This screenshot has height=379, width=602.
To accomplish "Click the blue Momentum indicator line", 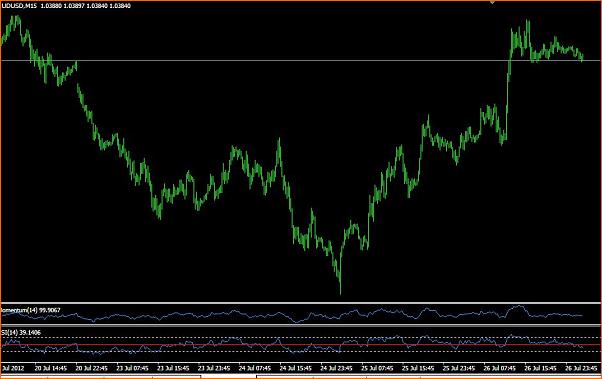I will [x=292, y=315].
